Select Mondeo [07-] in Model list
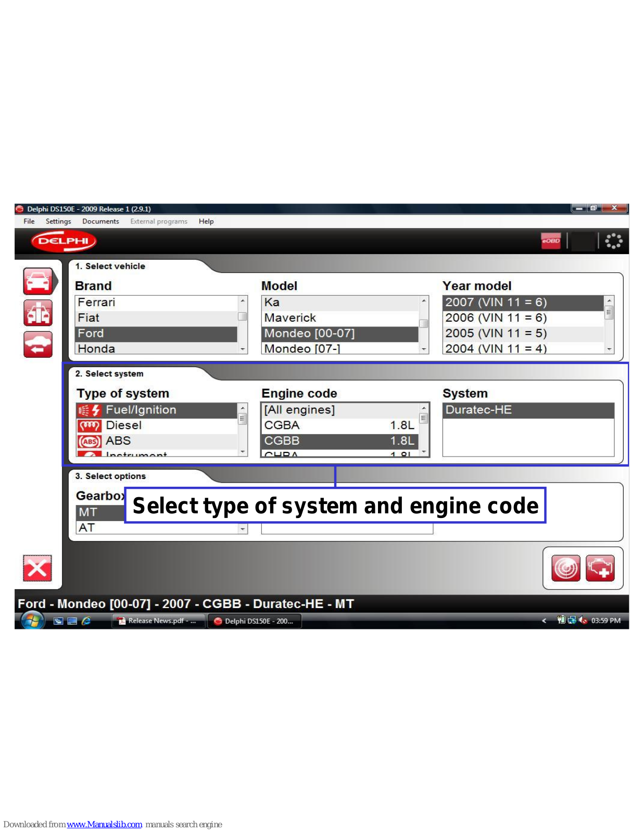644x833 pixels. click(340, 348)
